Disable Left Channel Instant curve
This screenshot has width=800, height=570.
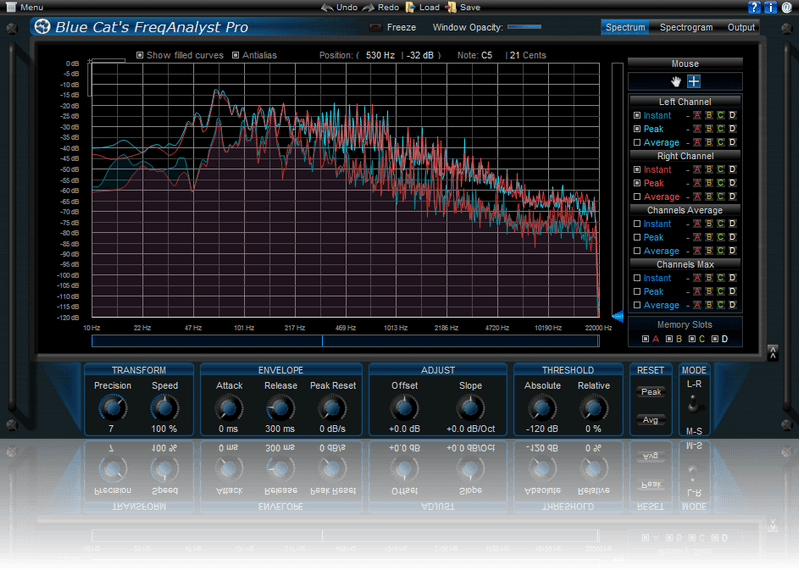(637, 115)
